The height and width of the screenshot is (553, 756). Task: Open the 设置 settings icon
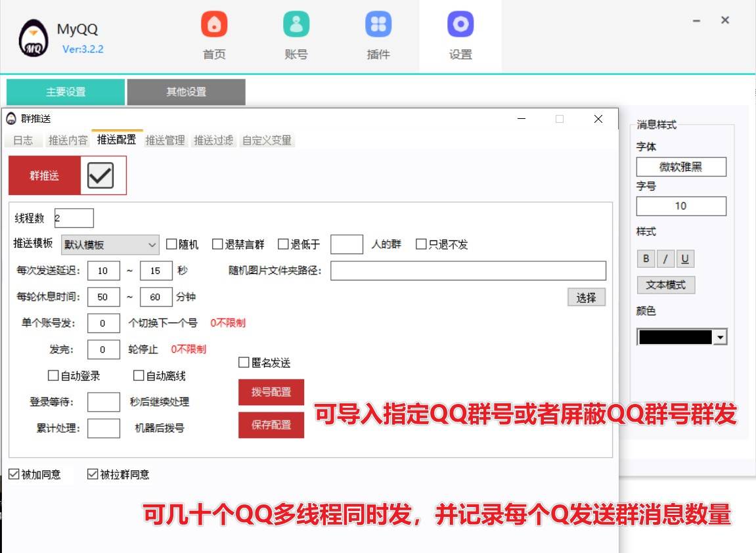click(460, 25)
